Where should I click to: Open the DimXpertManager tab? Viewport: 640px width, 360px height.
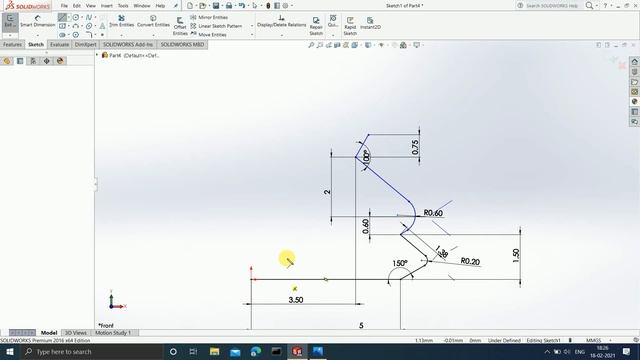pos(47,61)
